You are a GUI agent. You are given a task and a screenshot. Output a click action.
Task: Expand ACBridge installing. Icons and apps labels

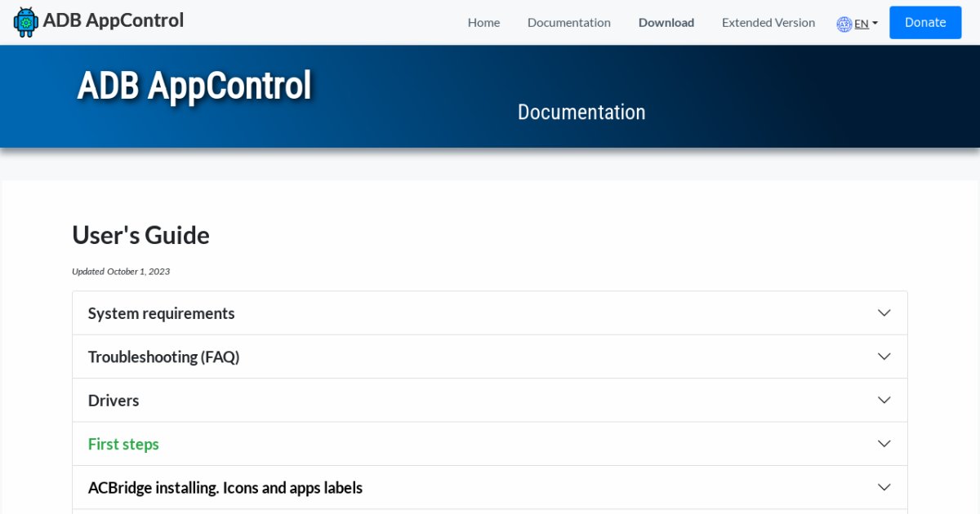pyautogui.click(x=490, y=488)
